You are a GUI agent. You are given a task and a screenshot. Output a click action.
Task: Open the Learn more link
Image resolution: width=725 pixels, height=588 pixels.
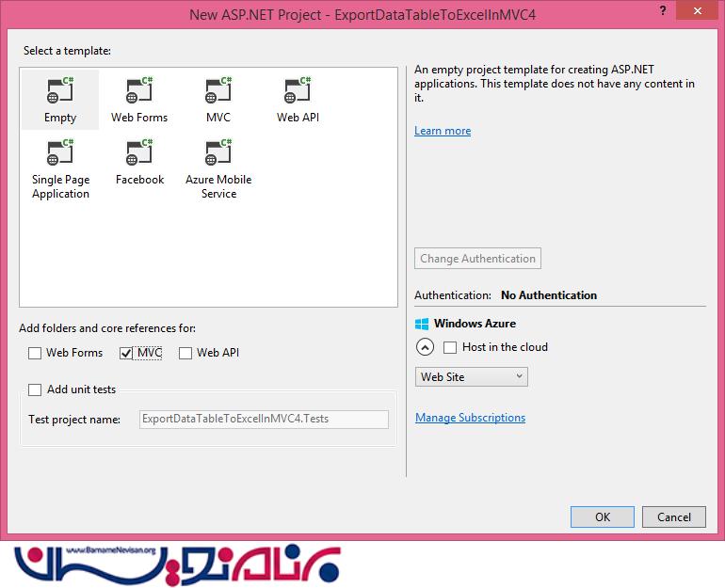[443, 131]
